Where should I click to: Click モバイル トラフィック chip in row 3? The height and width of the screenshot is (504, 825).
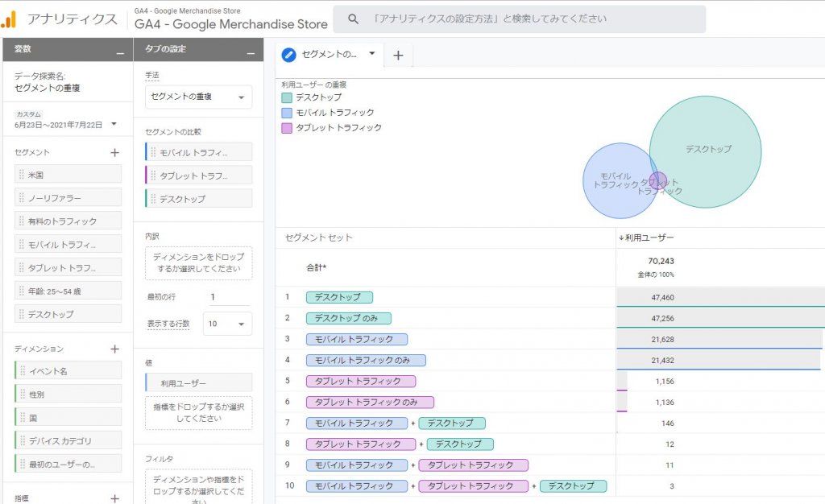(357, 339)
